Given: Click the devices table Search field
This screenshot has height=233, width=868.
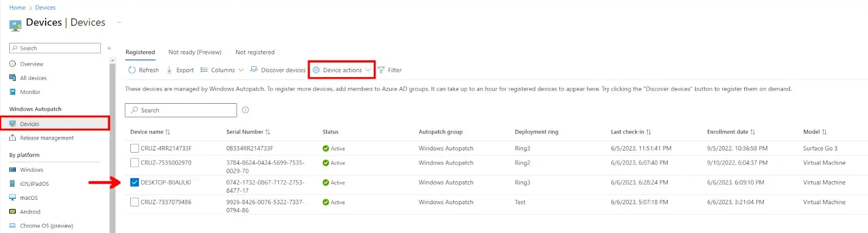Looking at the screenshot, I should tap(181, 110).
